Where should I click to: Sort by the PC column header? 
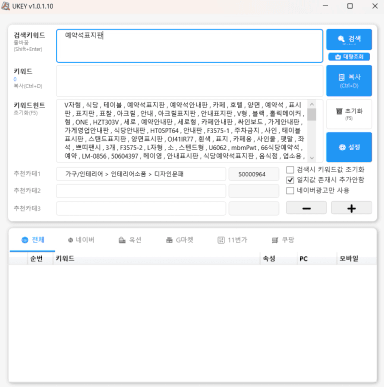click(316, 259)
